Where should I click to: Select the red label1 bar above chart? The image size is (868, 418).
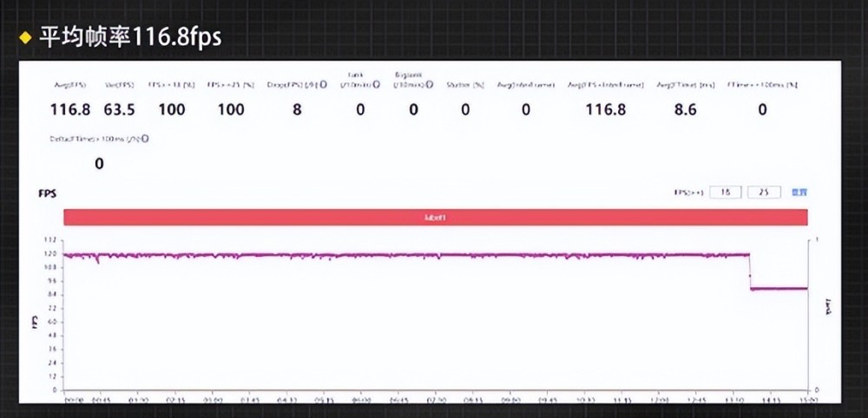point(436,218)
